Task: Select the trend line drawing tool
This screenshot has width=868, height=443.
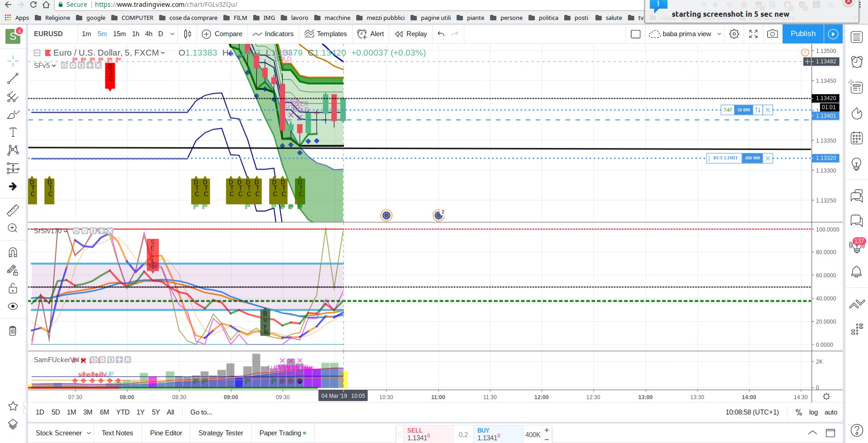Action: (13, 79)
